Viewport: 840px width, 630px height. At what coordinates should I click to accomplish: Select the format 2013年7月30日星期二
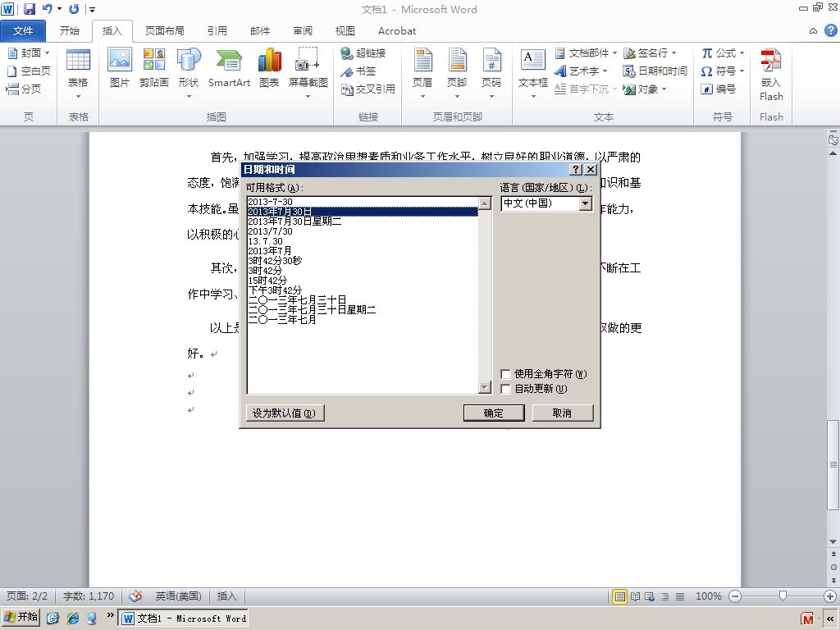coord(362,221)
